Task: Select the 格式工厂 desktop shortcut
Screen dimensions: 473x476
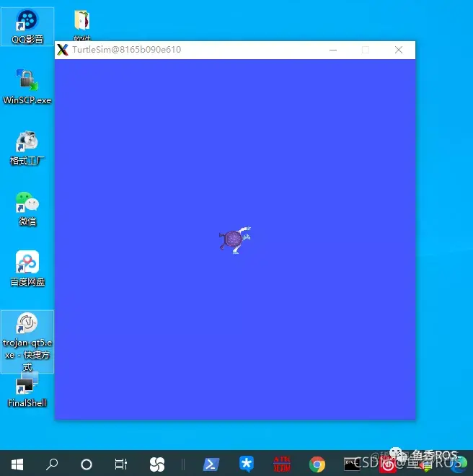Action: 27,148
